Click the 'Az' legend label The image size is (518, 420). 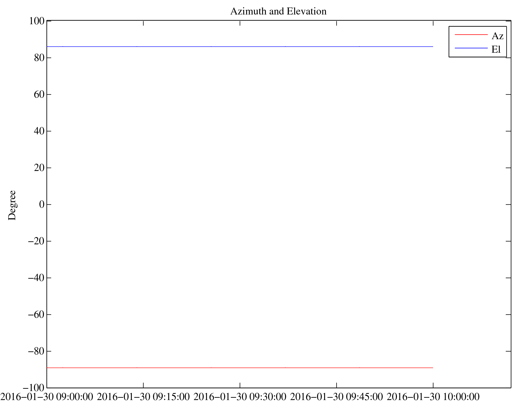pos(497,36)
